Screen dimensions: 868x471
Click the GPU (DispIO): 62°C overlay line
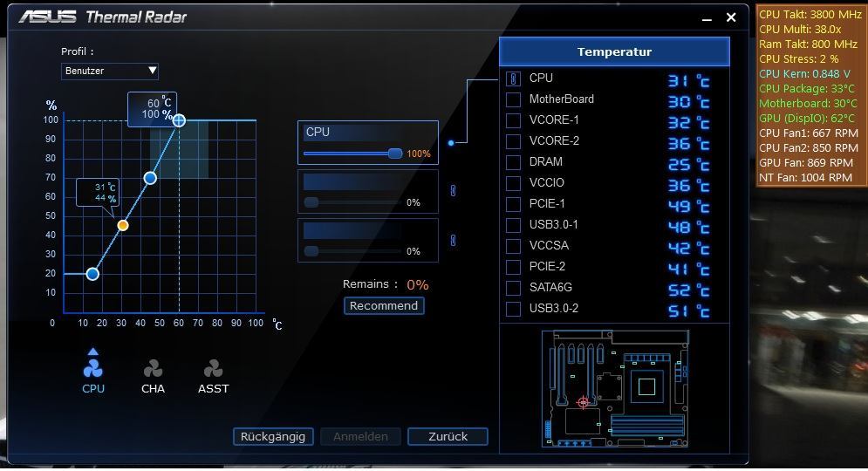tap(807, 118)
